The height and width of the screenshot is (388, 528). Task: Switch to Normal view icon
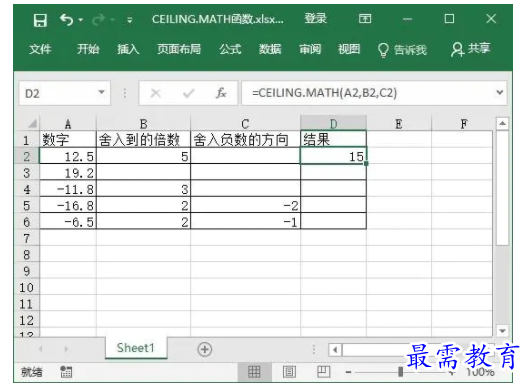[254, 372]
